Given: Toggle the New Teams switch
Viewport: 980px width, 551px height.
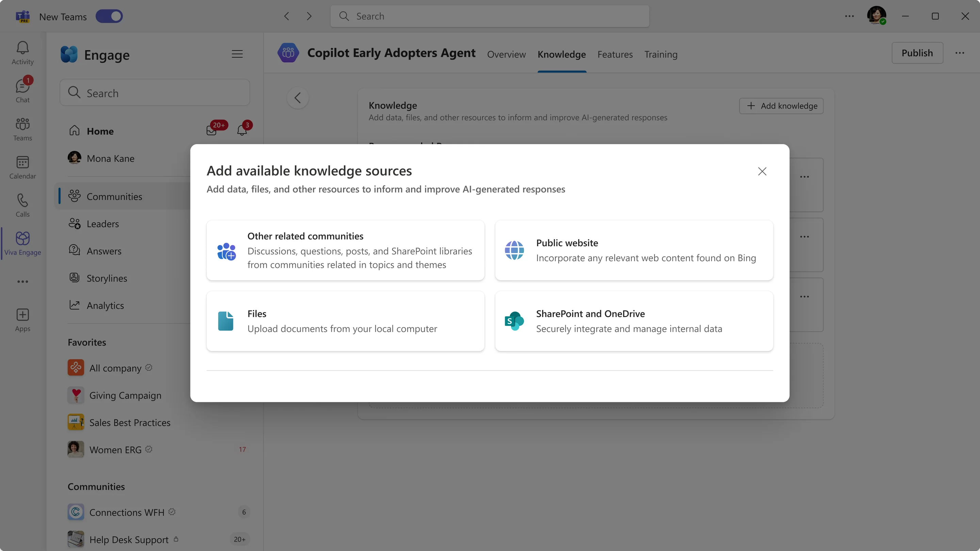Looking at the screenshot, I should (109, 16).
